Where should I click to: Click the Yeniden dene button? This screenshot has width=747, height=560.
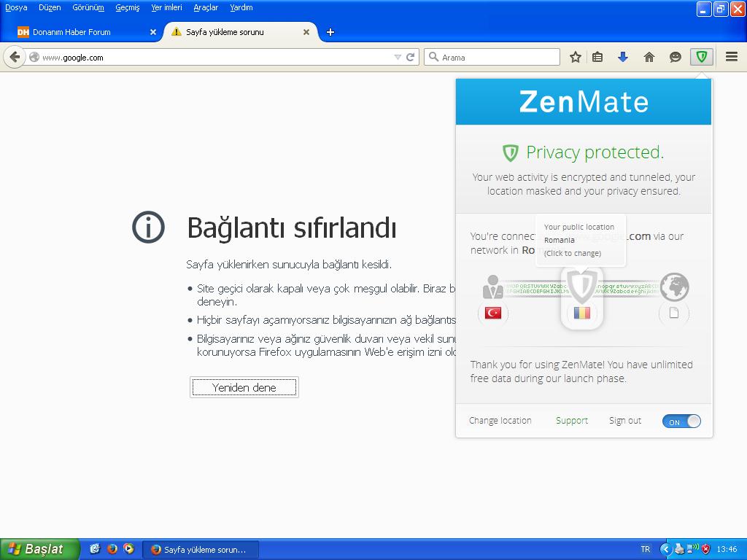244,387
